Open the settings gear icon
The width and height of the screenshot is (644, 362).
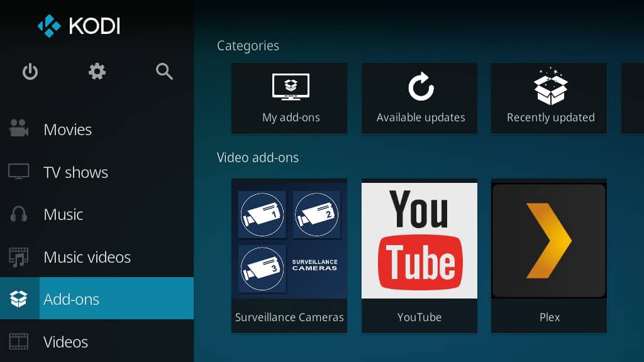(x=97, y=72)
